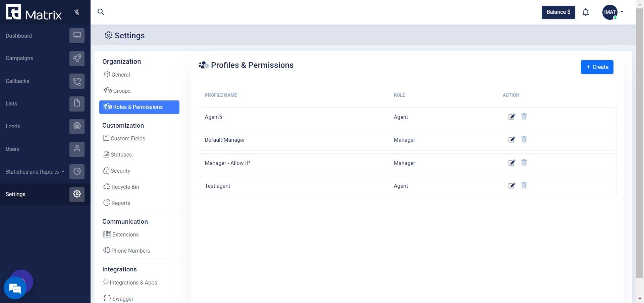The width and height of the screenshot is (644, 303).
Task: Delete the Test agent profile
Action: click(524, 185)
